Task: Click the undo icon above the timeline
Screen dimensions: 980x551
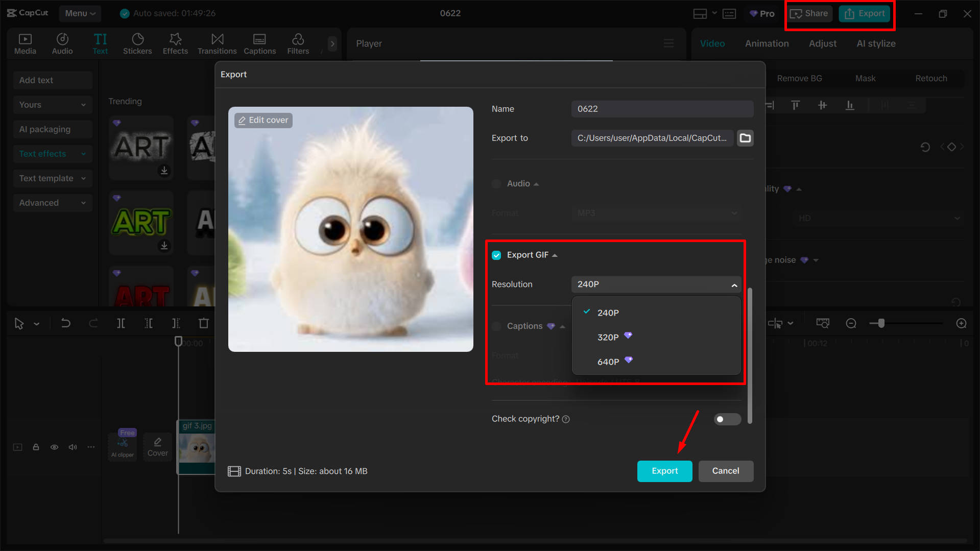Action: [x=66, y=323]
